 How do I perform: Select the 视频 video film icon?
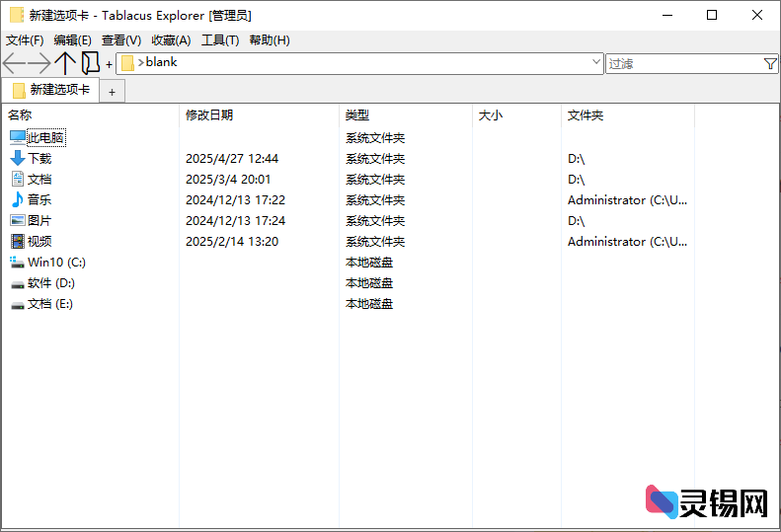click(x=18, y=241)
